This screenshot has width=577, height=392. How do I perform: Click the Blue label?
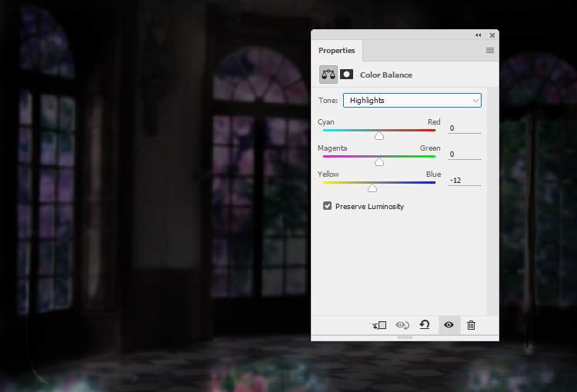click(433, 174)
